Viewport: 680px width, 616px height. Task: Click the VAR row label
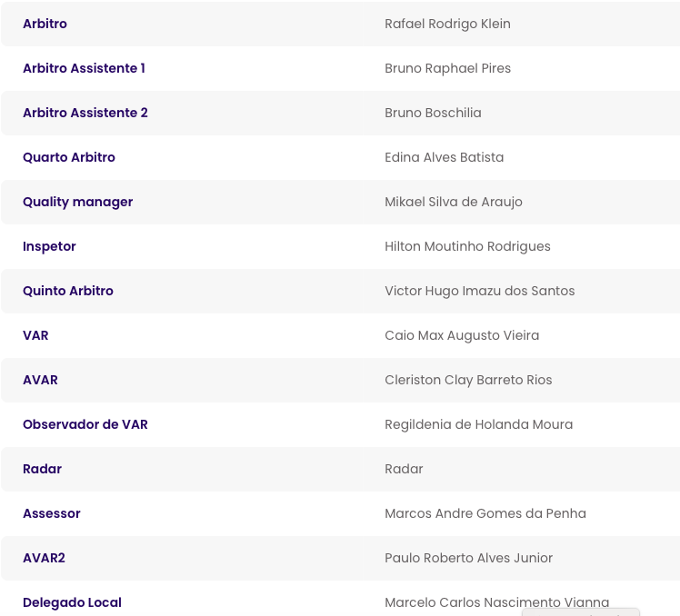pyautogui.click(x=35, y=335)
